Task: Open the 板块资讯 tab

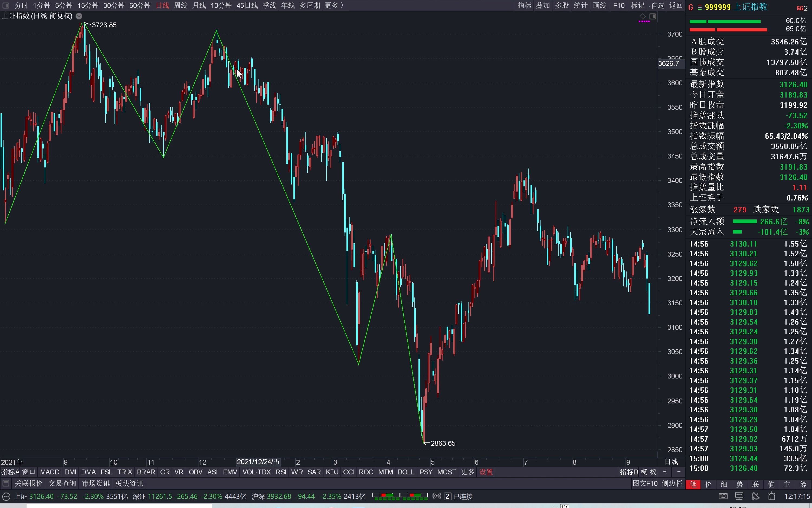Action: click(x=130, y=483)
